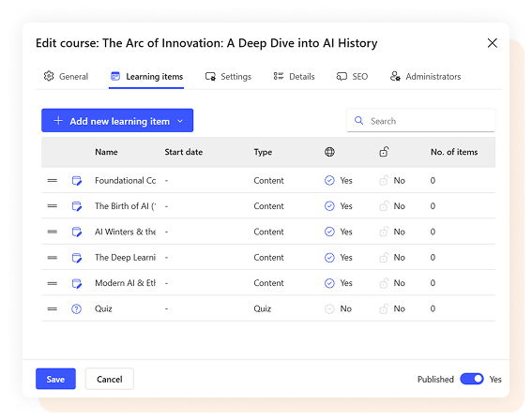
Task: Open the General tab
Action: coord(67,77)
